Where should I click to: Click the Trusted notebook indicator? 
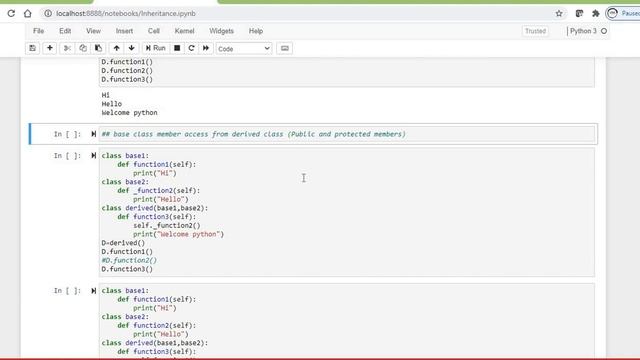[x=535, y=31]
